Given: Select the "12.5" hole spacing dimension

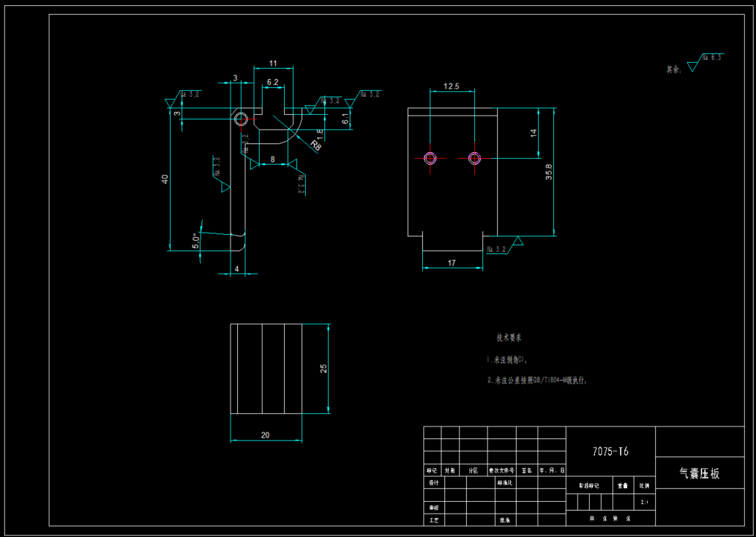Looking at the screenshot, I should [452, 87].
